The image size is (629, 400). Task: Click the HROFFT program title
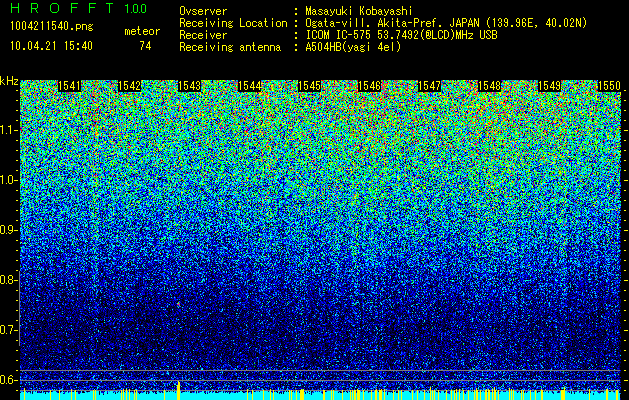click(62, 8)
